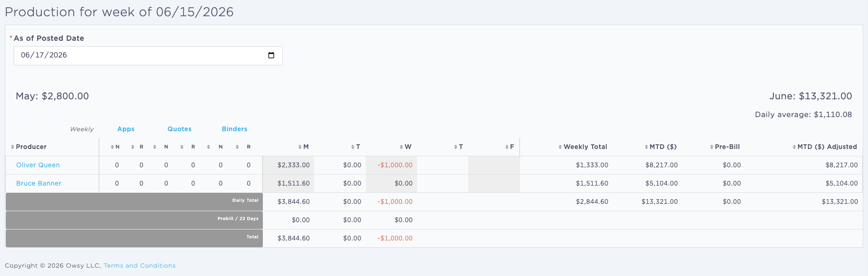
Task: Sort the Monday M column
Action: [303, 147]
